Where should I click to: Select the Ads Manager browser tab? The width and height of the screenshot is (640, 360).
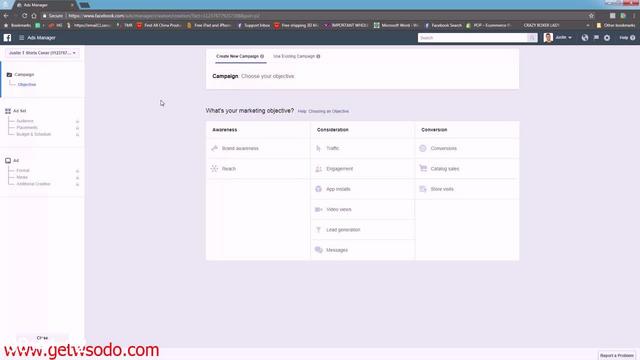(x=45, y=5)
